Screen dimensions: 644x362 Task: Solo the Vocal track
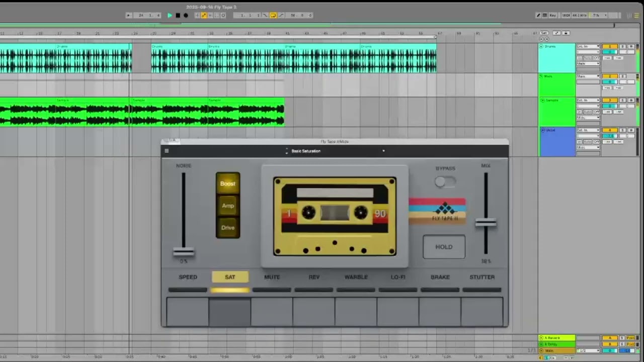pos(622,130)
